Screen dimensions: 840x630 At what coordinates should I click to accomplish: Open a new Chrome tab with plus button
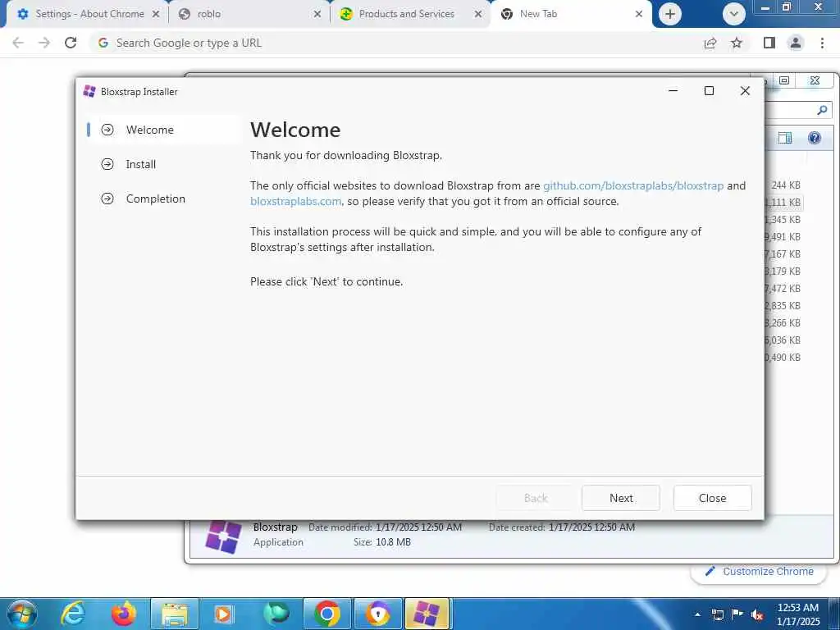click(x=670, y=14)
